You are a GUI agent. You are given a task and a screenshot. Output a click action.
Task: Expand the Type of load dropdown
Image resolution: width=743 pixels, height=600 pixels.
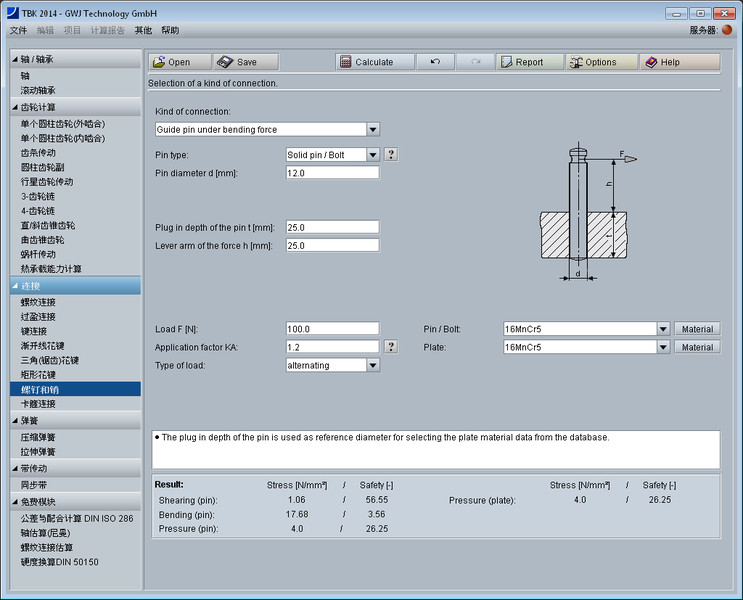pyautogui.click(x=373, y=365)
